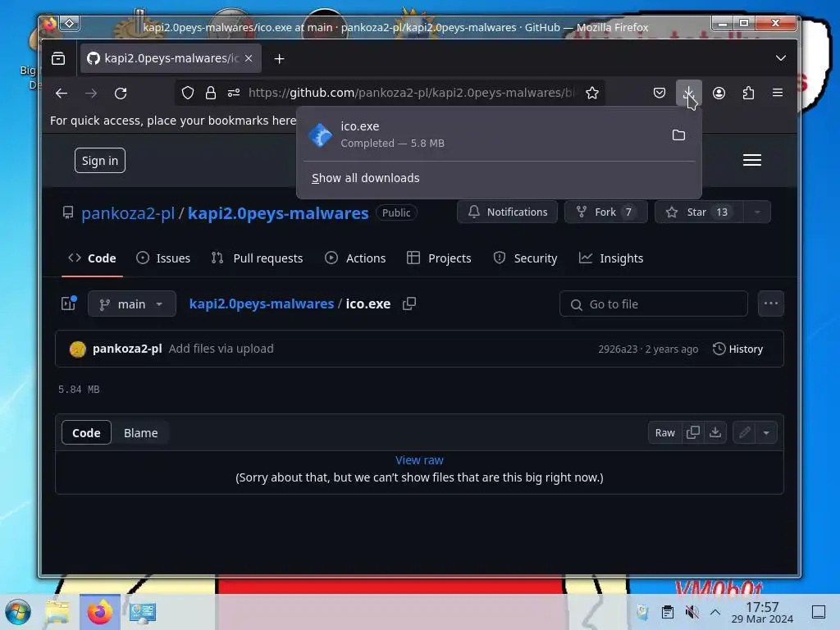Viewport: 840px width, 630px height.
Task: Open a new tab with plus button
Action: [x=279, y=59]
